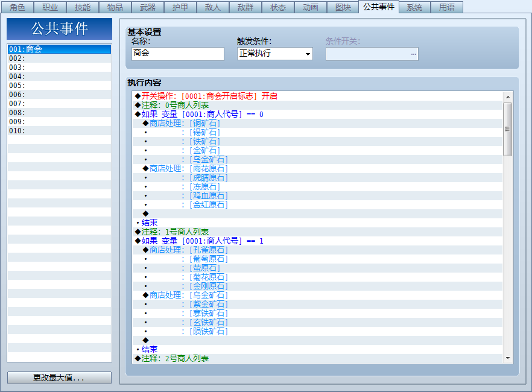Open the 触发条件 dropdown showing 正常执行
The width and height of the screenshot is (532, 392).
pyautogui.click(x=275, y=54)
